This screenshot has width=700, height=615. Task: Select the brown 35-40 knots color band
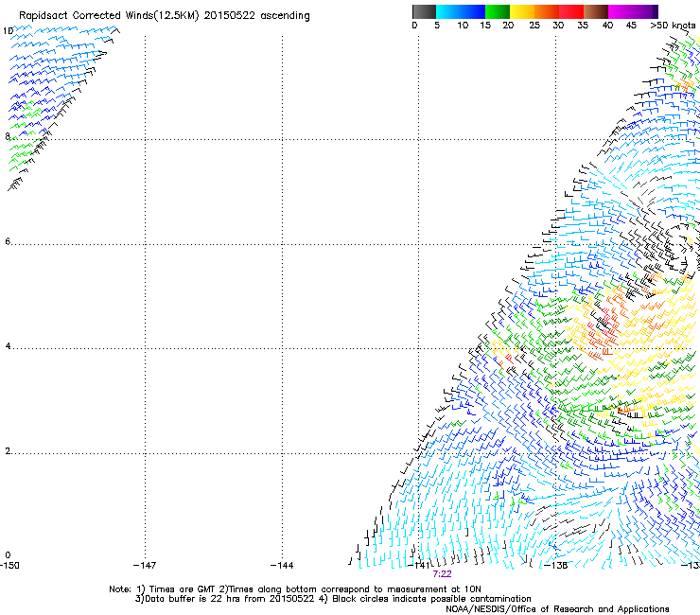click(596, 11)
